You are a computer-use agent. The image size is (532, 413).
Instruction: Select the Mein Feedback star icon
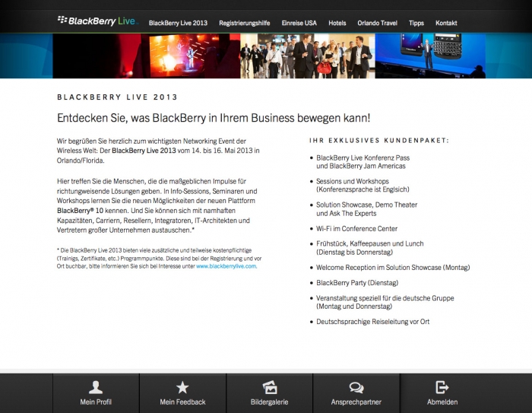click(182, 387)
